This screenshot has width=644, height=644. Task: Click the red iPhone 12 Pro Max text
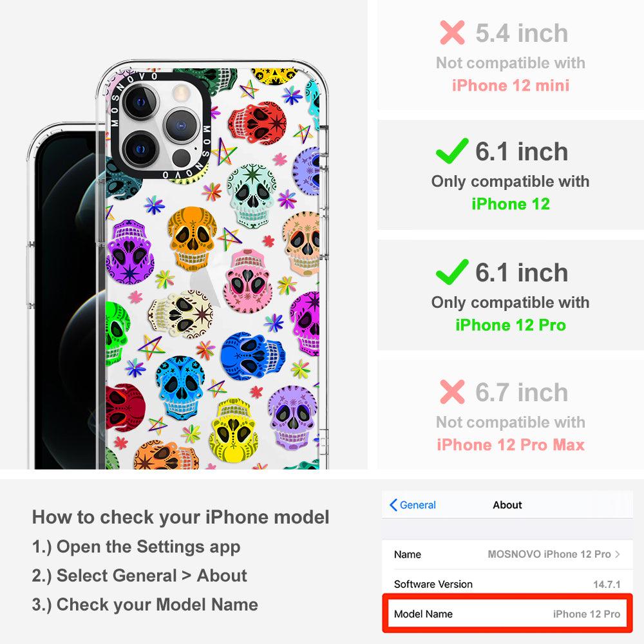(x=511, y=445)
